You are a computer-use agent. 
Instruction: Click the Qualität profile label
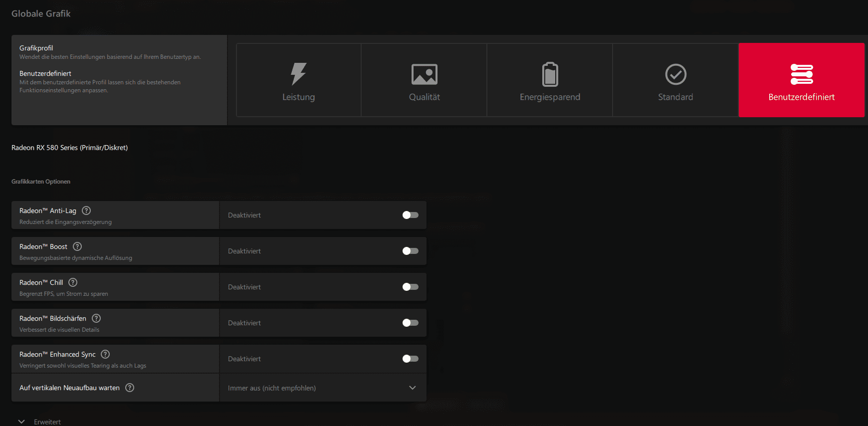425,97
